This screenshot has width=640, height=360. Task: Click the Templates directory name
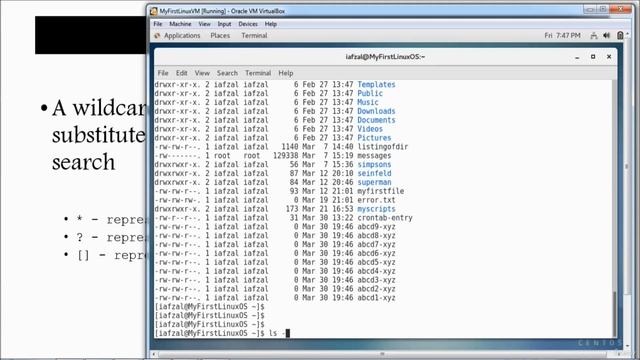[x=376, y=84]
